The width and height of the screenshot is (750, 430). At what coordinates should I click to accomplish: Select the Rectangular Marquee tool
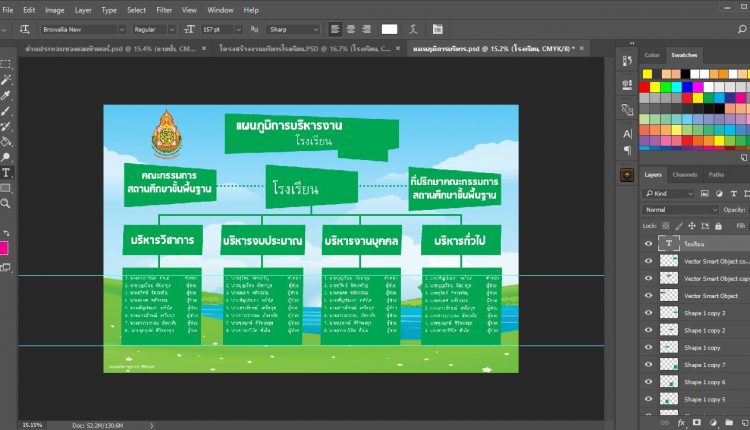[6, 63]
